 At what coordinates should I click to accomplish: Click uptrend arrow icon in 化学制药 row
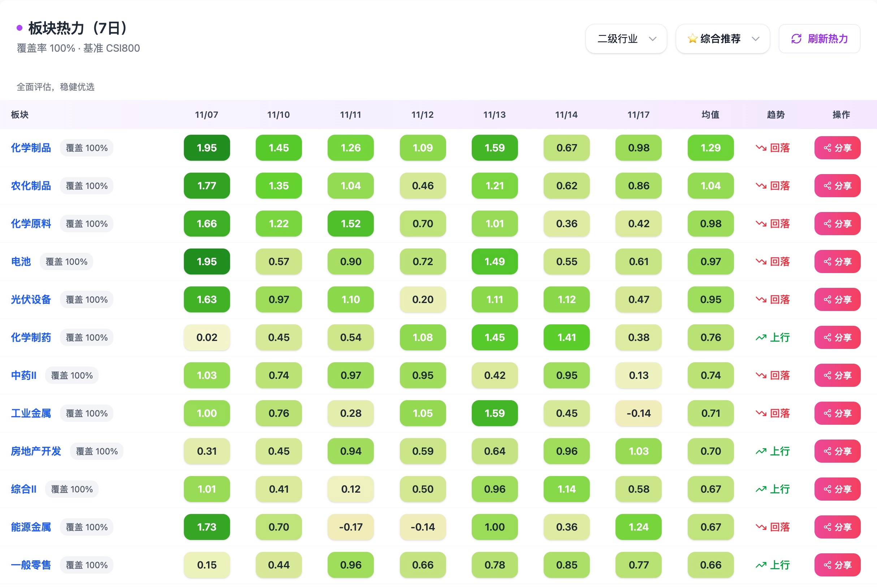click(x=761, y=337)
